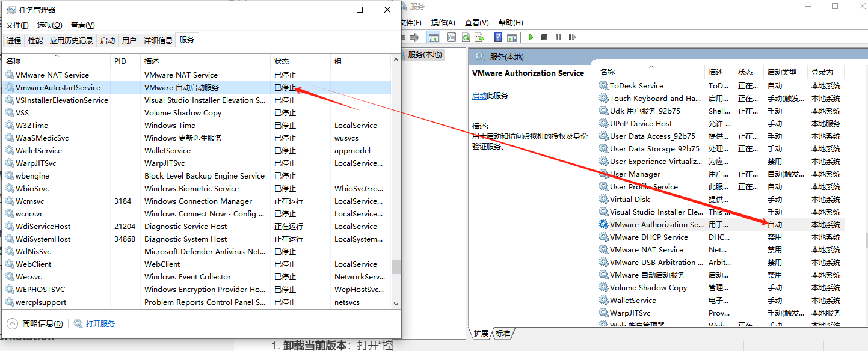This screenshot has height=351, width=868.
Task: Switch to the 性能 tab
Action: (35, 41)
